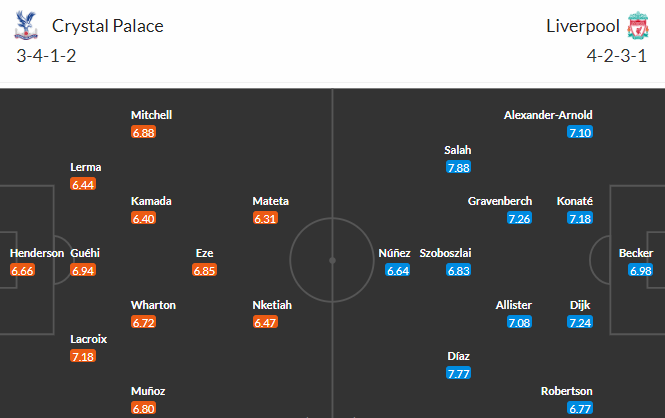Viewport: 665px width, 418px height.
Task: Open the Crystal Palace team name link
Action: click(x=108, y=26)
